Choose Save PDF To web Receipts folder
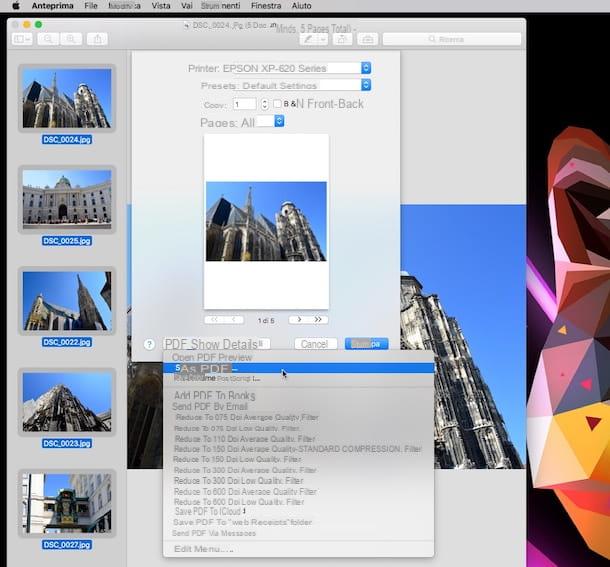The image size is (610, 567). (298, 522)
